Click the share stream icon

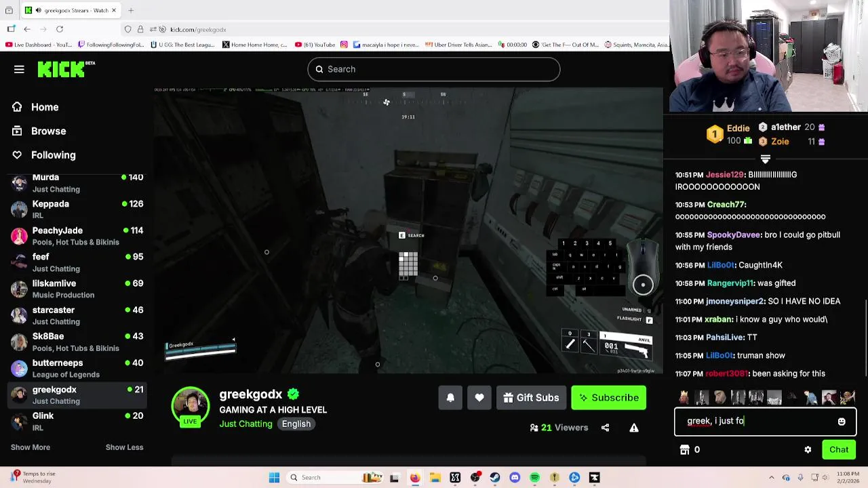click(x=605, y=428)
